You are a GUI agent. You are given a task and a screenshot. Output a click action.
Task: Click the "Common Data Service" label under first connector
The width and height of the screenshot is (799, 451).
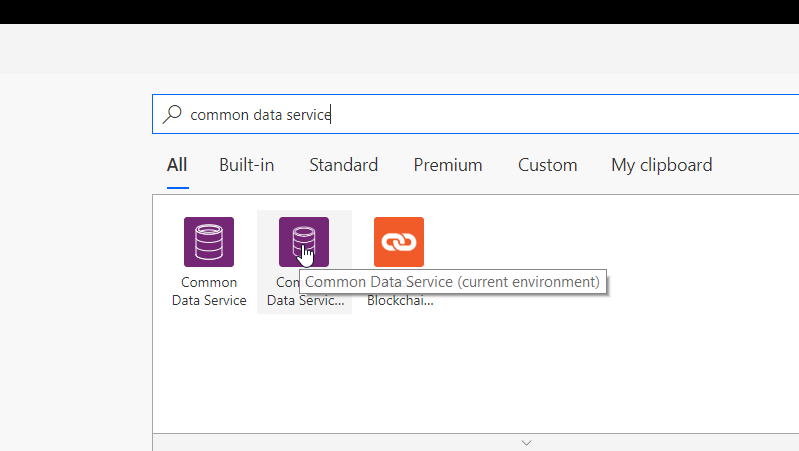(208, 292)
